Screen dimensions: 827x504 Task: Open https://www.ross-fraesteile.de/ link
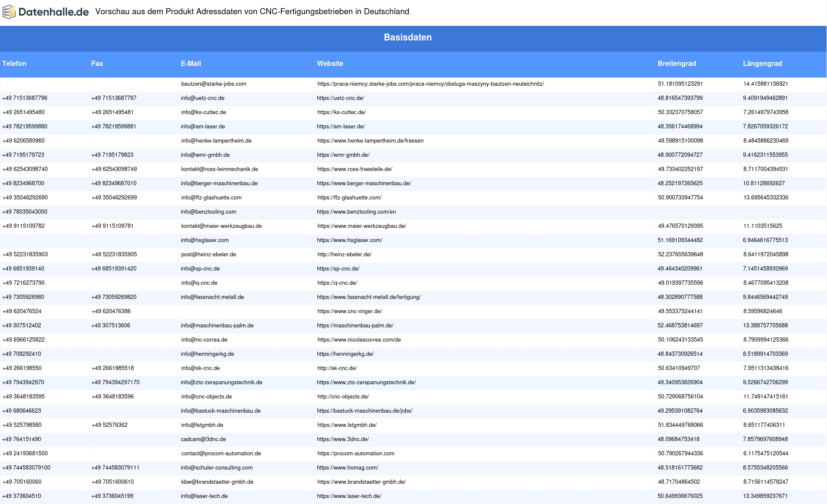coord(354,169)
